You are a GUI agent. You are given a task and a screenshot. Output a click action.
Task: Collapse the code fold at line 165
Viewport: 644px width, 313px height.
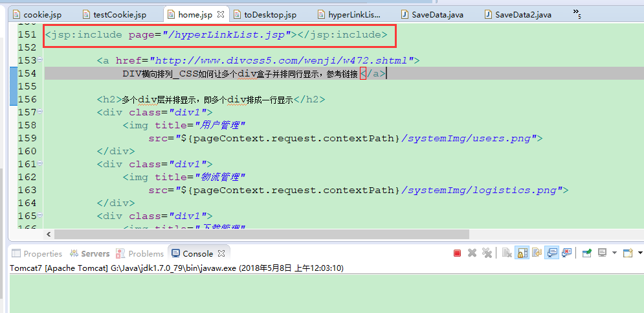click(x=40, y=215)
